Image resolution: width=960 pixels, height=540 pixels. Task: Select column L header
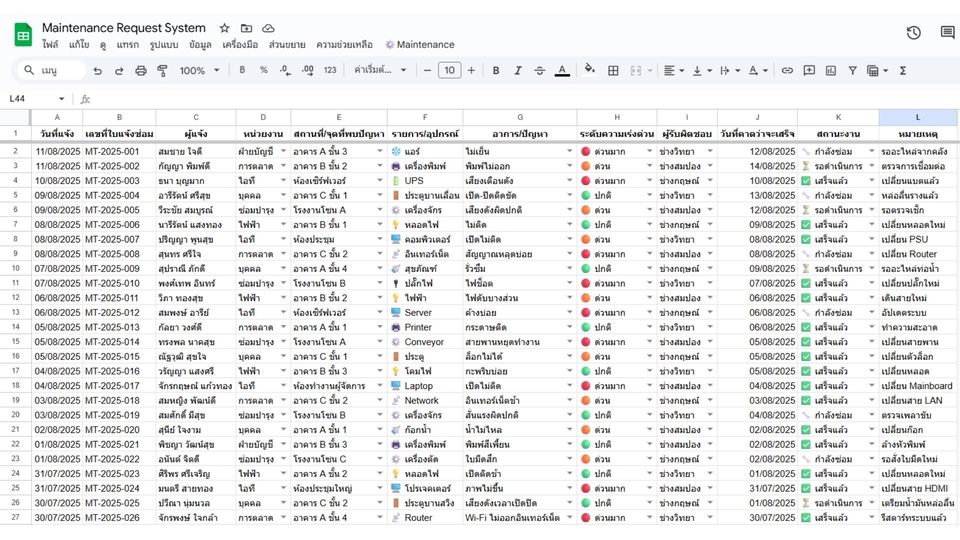point(918,117)
